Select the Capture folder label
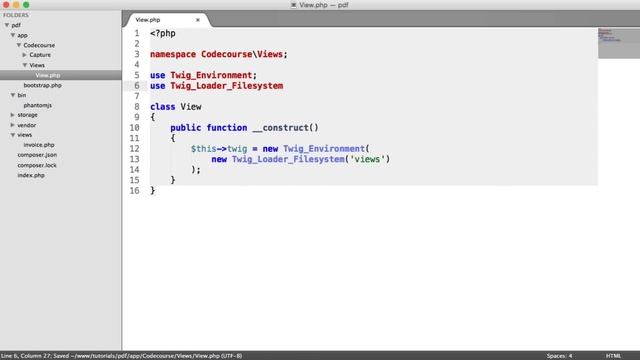This screenshot has width=640, height=360. pyautogui.click(x=40, y=55)
